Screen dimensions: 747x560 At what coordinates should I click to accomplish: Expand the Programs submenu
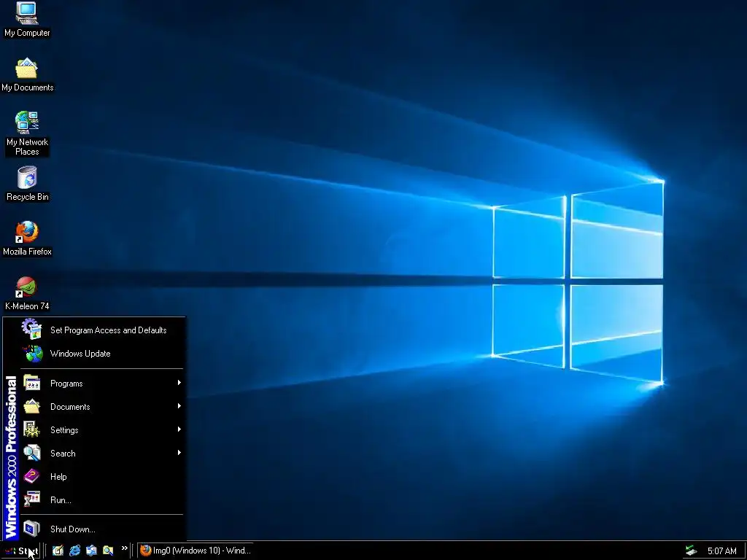pyautogui.click(x=102, y=384)
